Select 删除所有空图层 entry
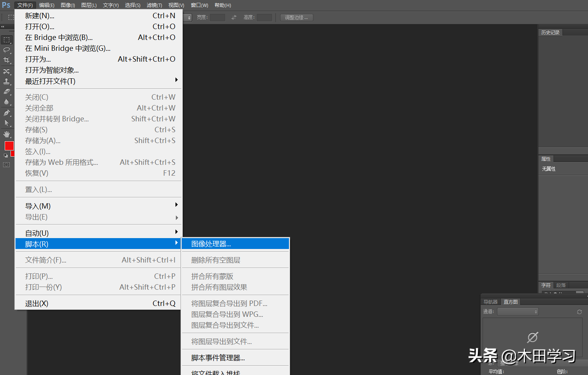The image size is (588, 375). pyautogui.click(x=235, y=260)
